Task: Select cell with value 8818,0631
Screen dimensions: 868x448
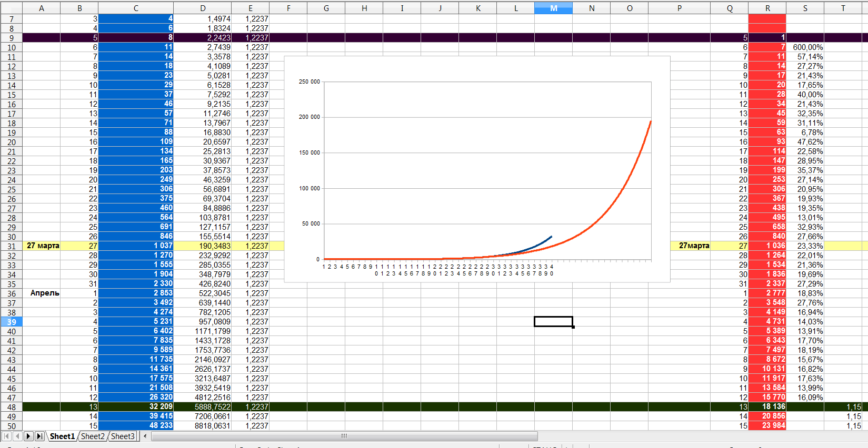Action: [203, 425]
